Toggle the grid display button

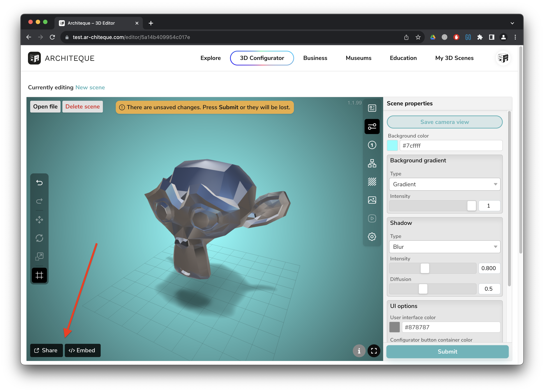(39, 275)
